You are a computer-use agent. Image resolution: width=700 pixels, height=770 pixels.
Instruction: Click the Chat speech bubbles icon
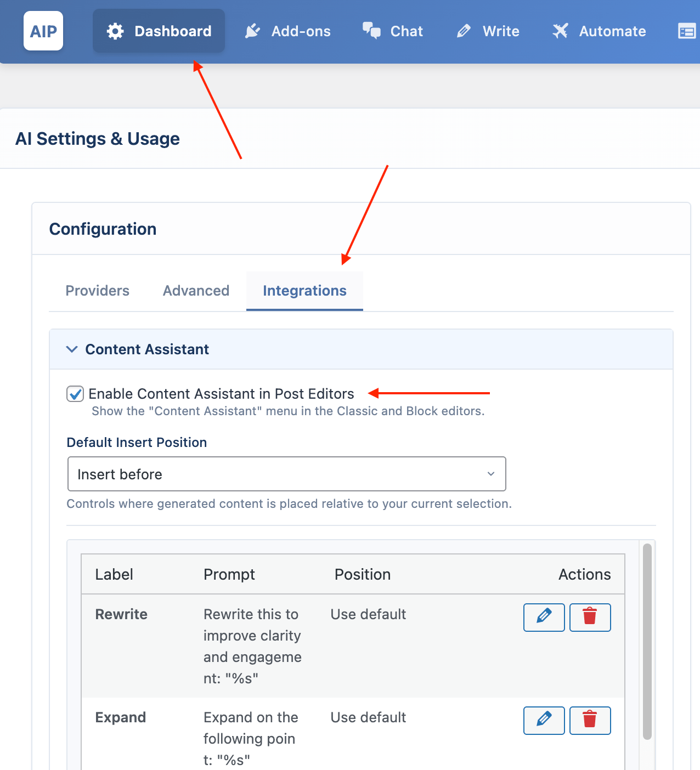371,31
